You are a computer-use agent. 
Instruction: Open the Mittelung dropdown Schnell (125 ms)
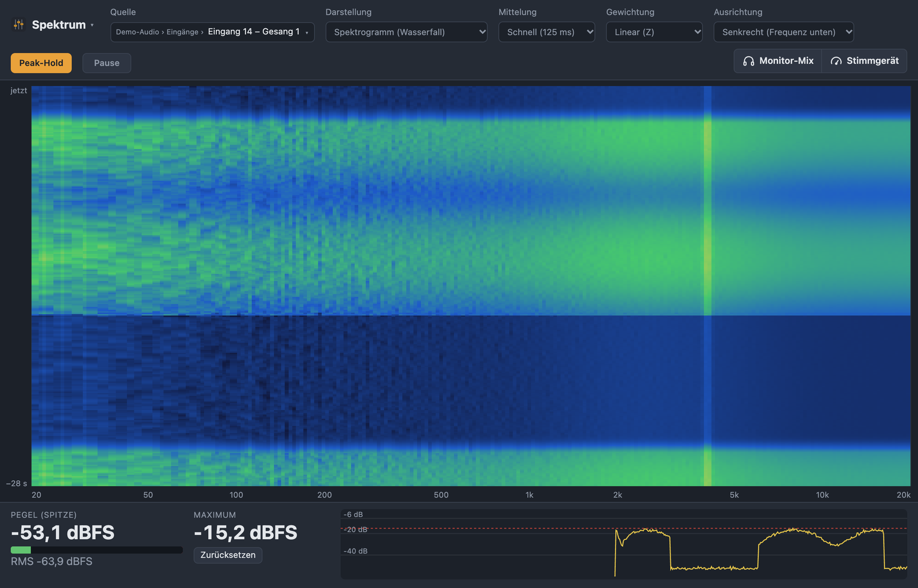pyautogui.click(x=547, y=32)
